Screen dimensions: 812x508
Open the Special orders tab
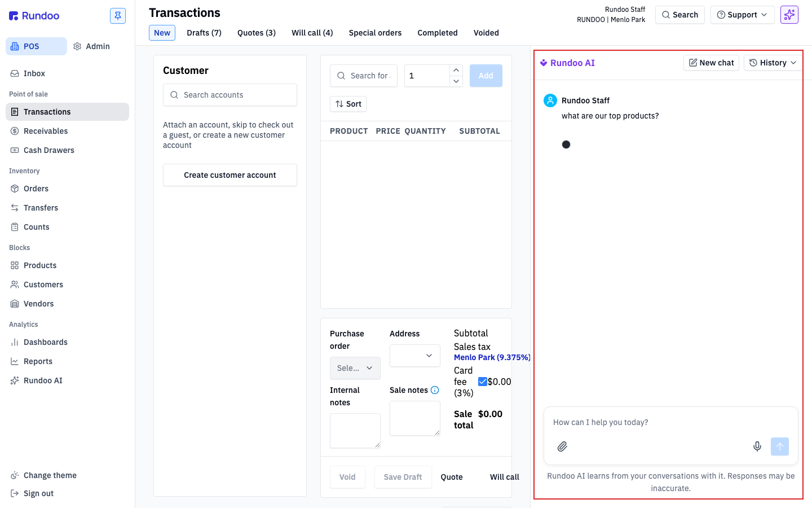(x=375, y=33)
